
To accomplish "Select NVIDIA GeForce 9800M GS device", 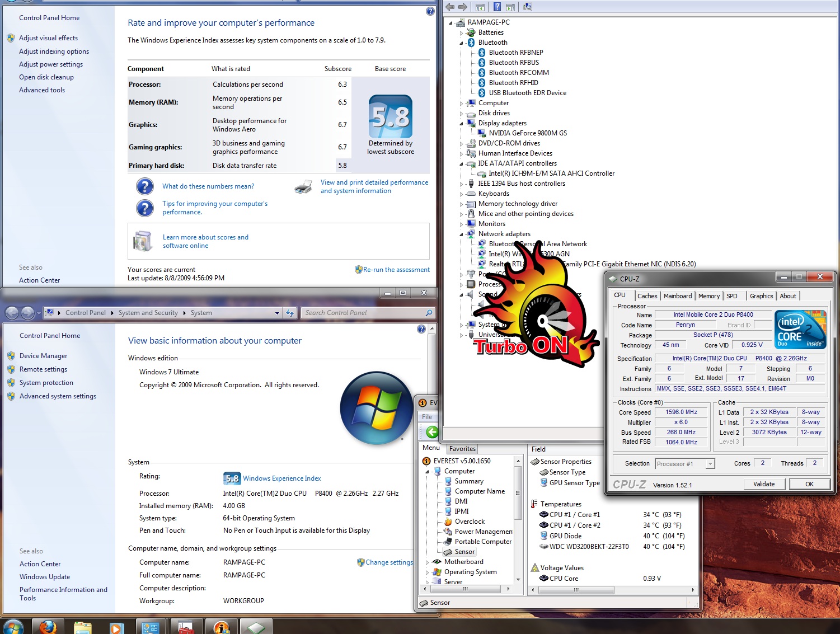I will 528,133.
